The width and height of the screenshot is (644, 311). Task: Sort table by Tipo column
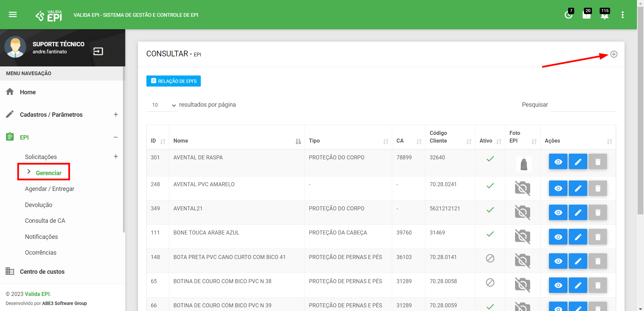point(348,137)
